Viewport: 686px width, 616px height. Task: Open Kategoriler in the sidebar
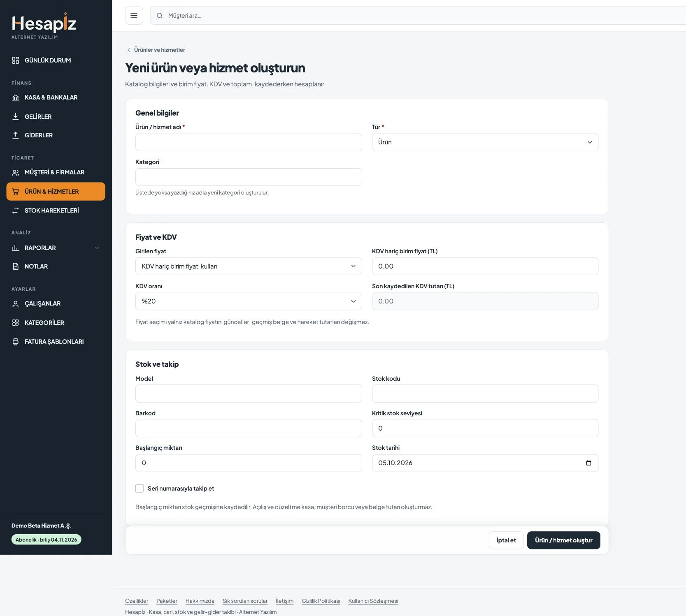[56, 323]
